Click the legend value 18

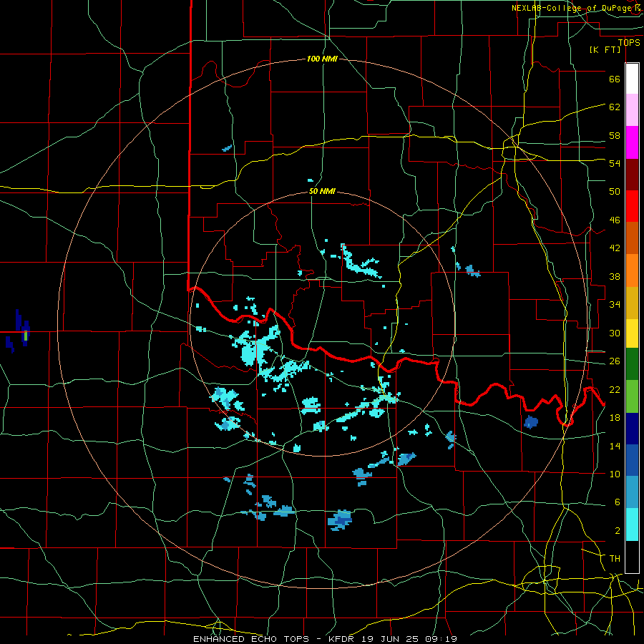[x=615, y=418]
